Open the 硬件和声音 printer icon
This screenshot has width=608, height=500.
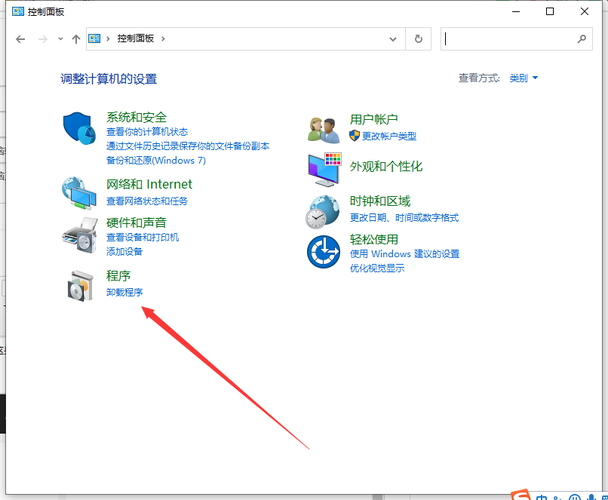(79, 235)
